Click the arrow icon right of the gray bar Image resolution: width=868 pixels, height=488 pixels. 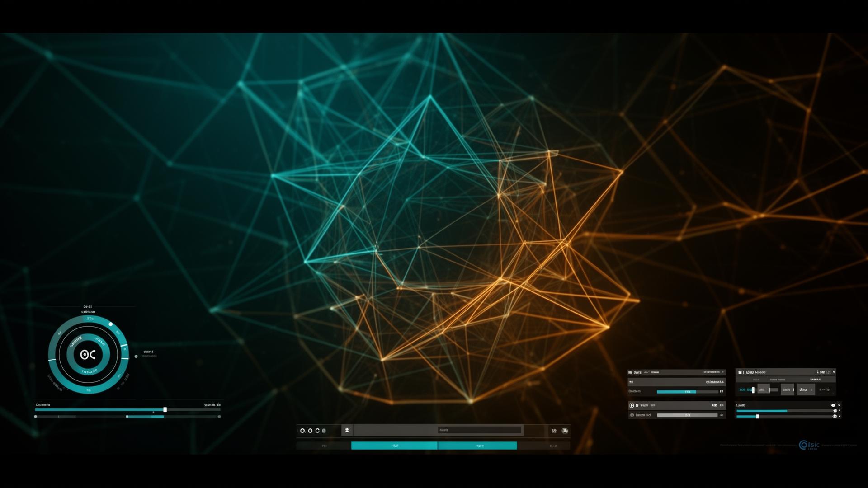pyautogui.click(x=722, y=415)
